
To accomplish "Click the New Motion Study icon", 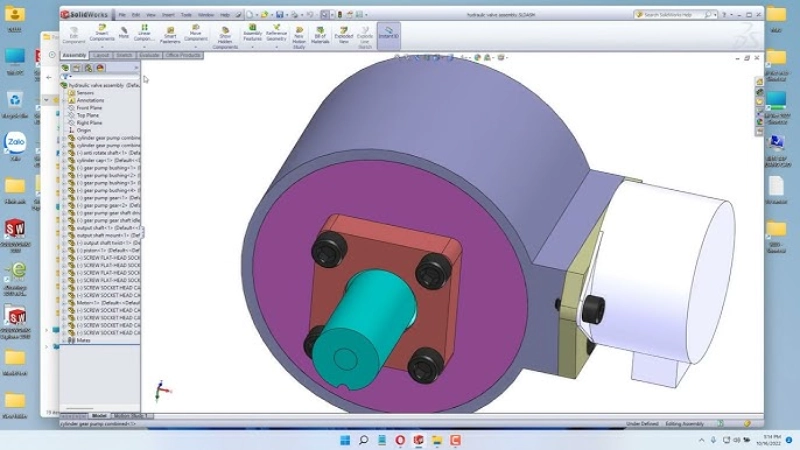I will [301, 35].
